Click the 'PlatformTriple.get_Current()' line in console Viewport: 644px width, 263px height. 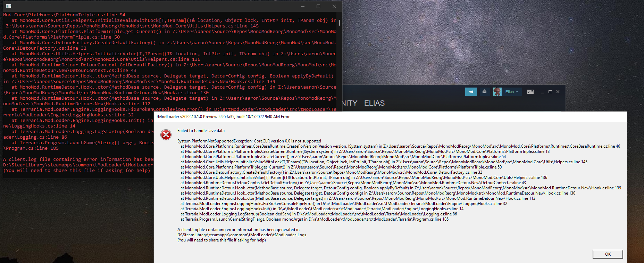point(170,34)
